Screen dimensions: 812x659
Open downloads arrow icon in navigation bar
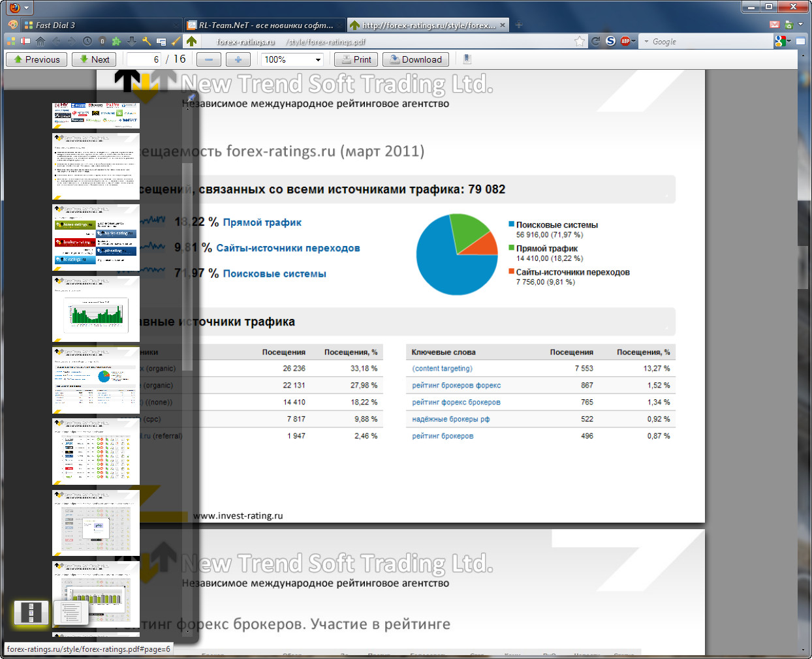[132, 41]
